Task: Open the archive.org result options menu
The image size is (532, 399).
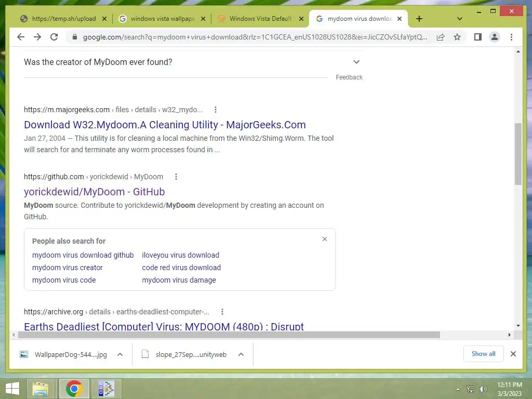Action: 222,312
